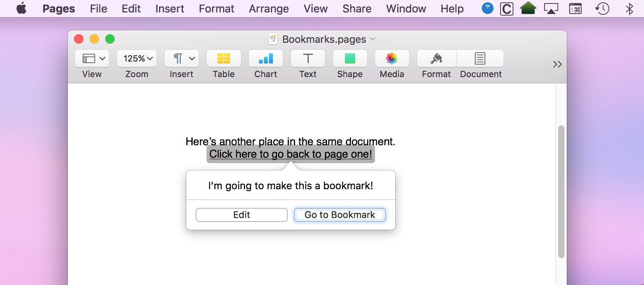Open the Format menu in menu bar
This screenshot has height=285, width=644.
(217, 9)
